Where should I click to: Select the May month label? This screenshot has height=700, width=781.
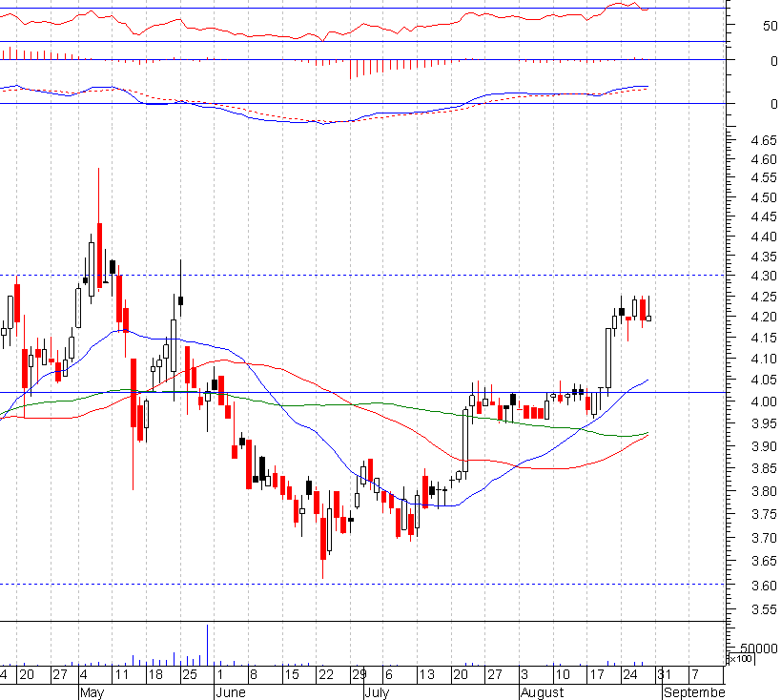click(92, 692)
